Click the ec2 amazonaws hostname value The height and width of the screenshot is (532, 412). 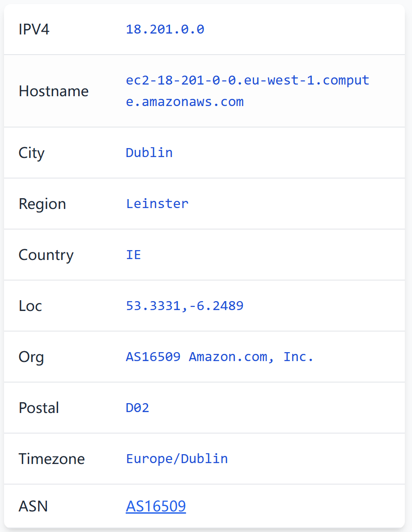[247, 91]
